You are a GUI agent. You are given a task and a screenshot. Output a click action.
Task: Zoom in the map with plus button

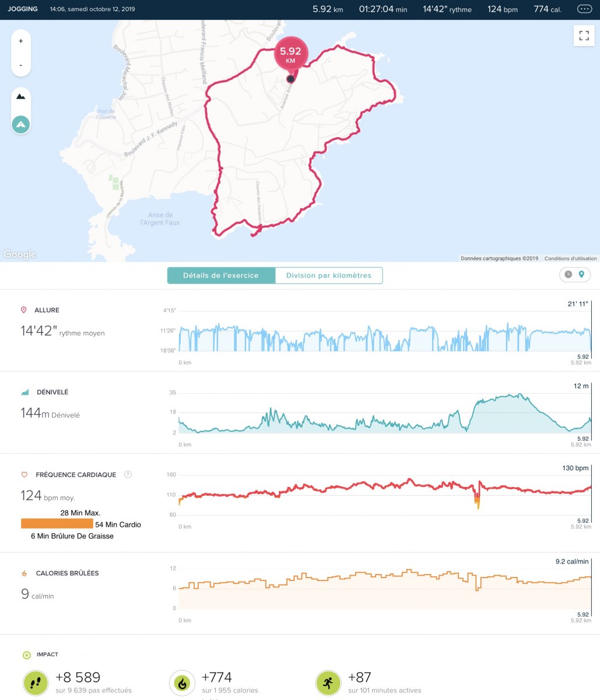tap(21, 41)
